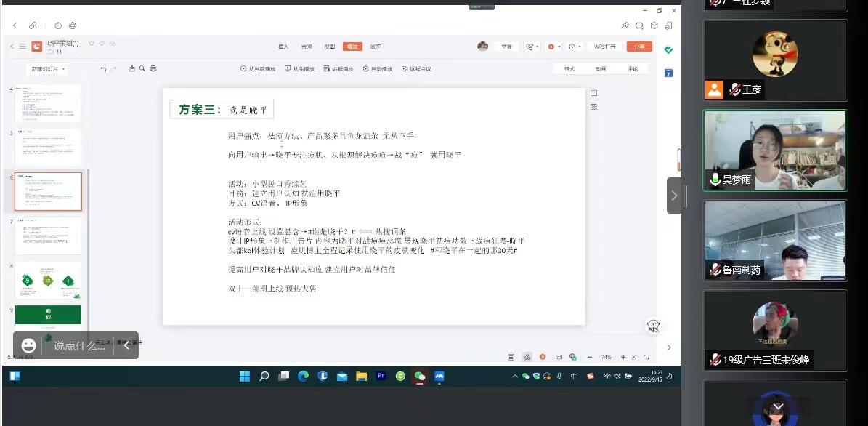Toggle 鲁南制药's muted microphone icon
Image resolution: width=868 pixels, height=426 pixels.
pyautogui.click(x=715, y=270)
